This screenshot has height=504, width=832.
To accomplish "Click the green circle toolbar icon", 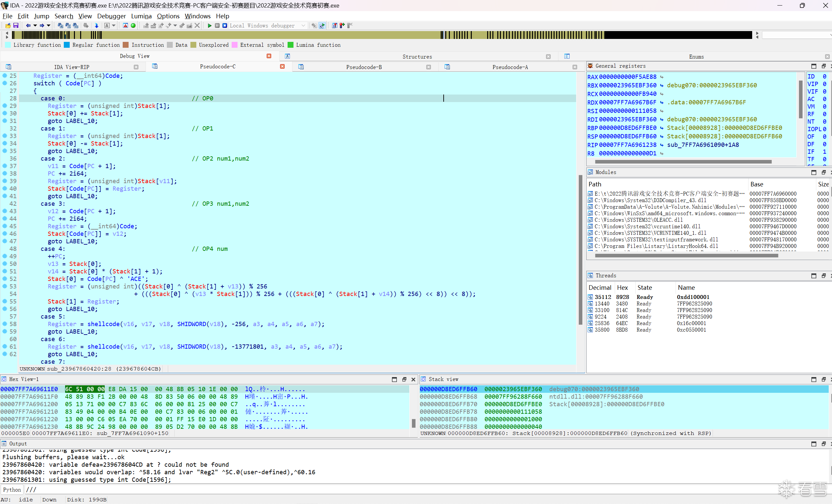I will [133, 26].
